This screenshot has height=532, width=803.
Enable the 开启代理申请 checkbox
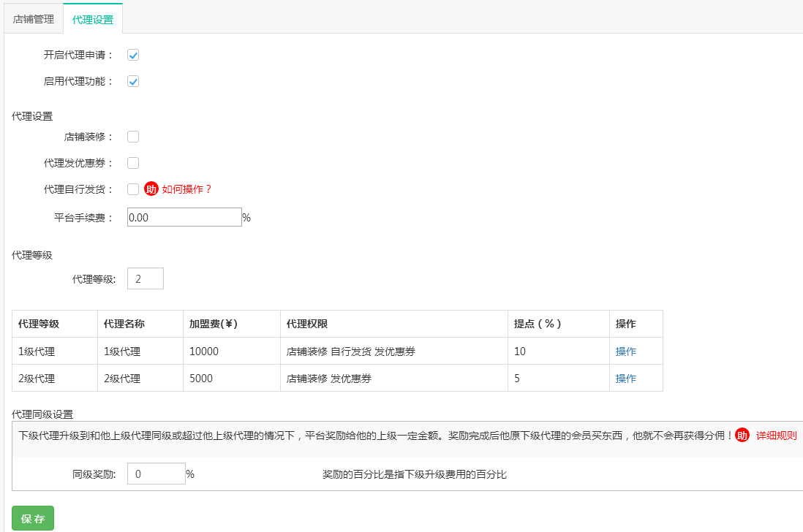132,54
